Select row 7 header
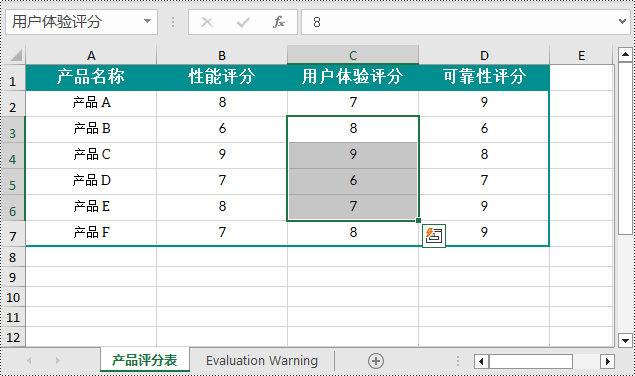Screen dimensions: 635x376 click(13, 233)
